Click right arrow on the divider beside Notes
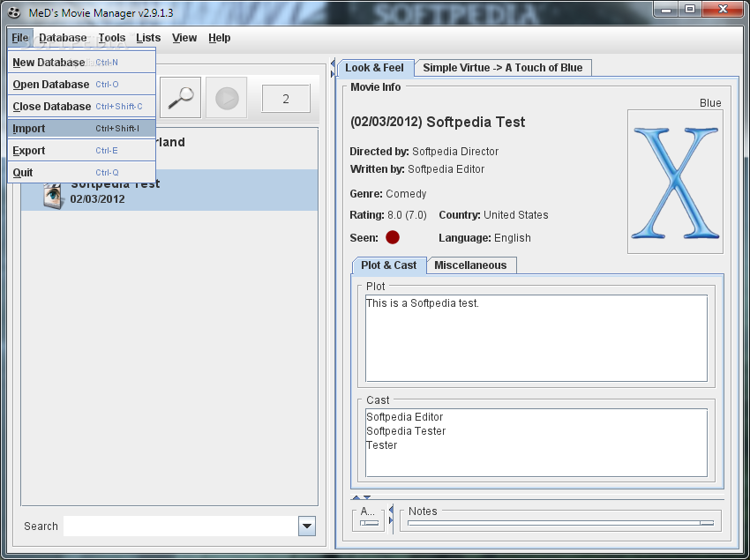The height and width of the screenshot is (560, 750). (x=391, y=520)
